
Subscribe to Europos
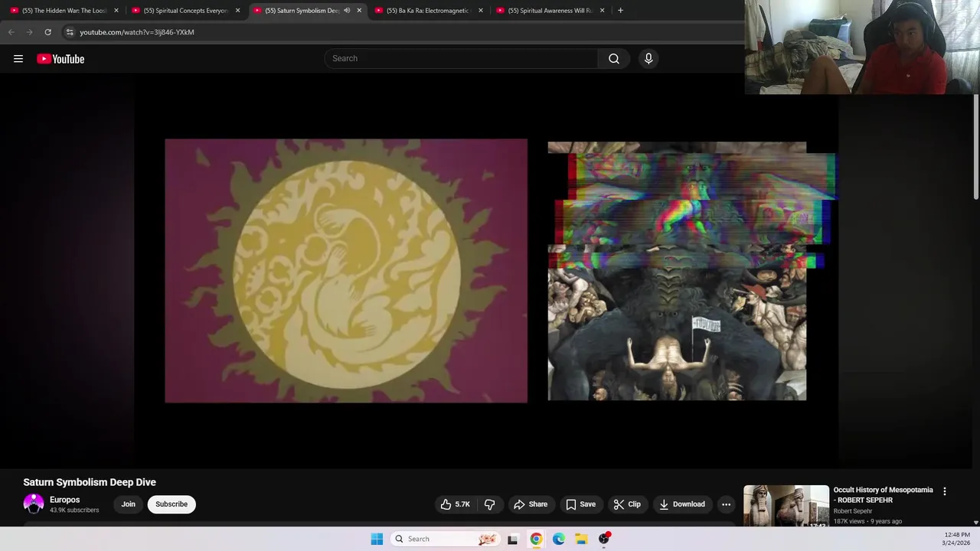(x=171, y=504)
